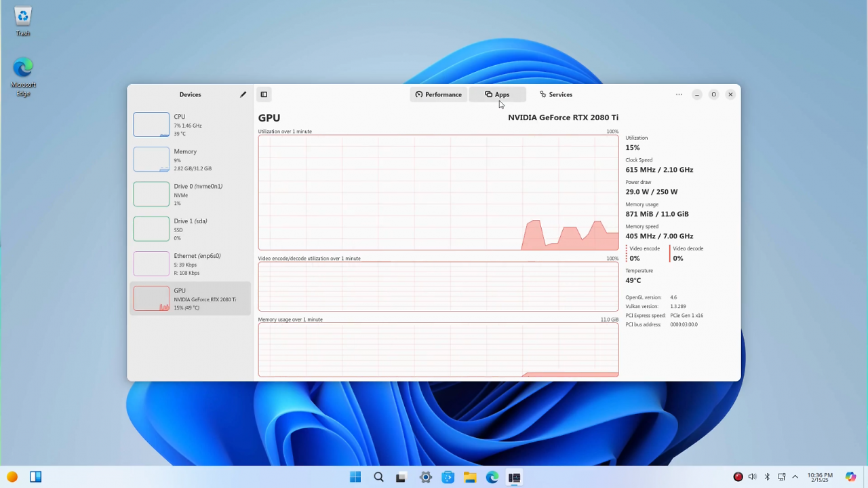The height and width of the screenshot is (488, 868).
Task: Click the Video encode 0% indicator
Action: click(644, 253)
